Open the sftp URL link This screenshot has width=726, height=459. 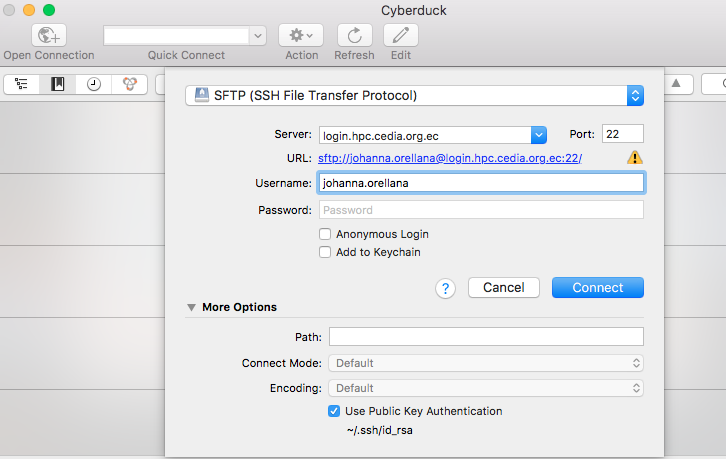point(450,158)
